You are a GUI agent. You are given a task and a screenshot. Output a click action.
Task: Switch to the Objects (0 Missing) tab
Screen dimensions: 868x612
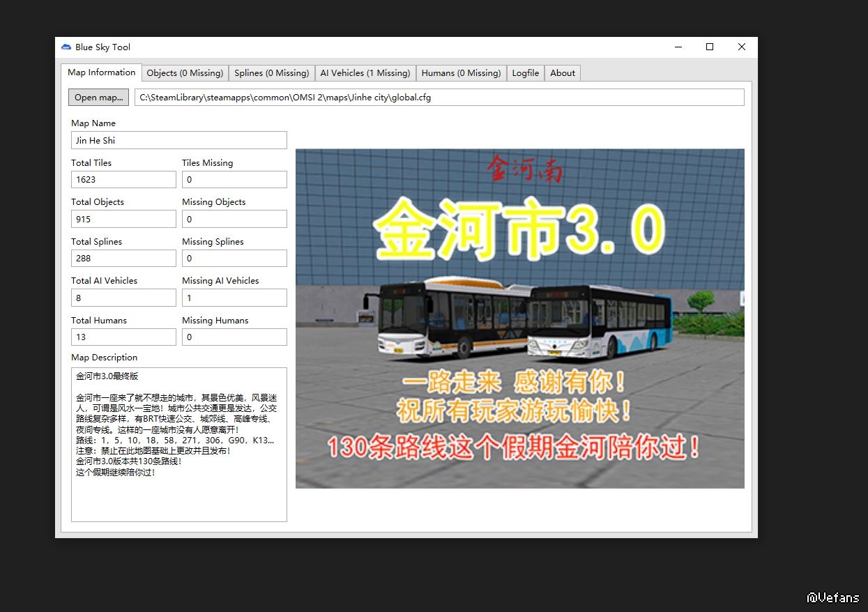[185, 73]
